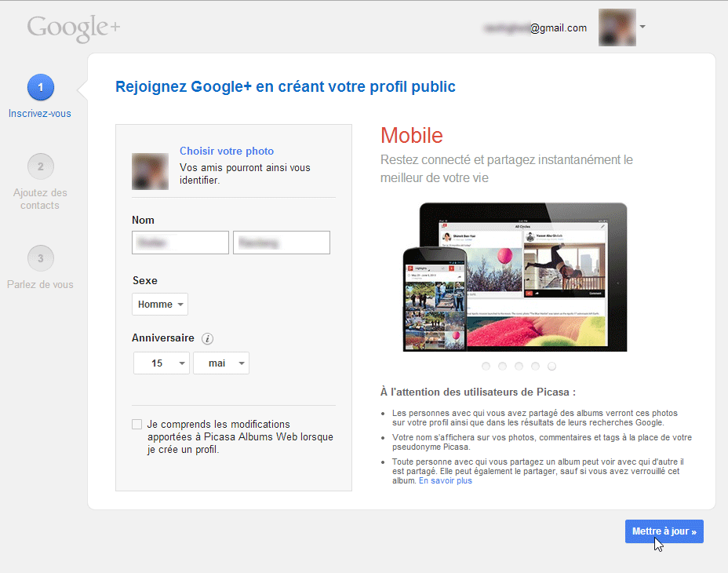Expand the account dropdown arrow
728x573 pixels.
click(x=642, y=27)
